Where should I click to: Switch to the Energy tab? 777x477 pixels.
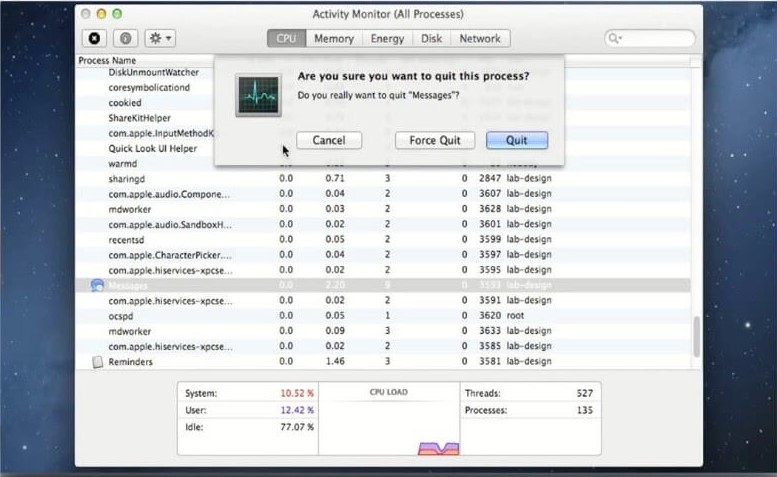388,39
